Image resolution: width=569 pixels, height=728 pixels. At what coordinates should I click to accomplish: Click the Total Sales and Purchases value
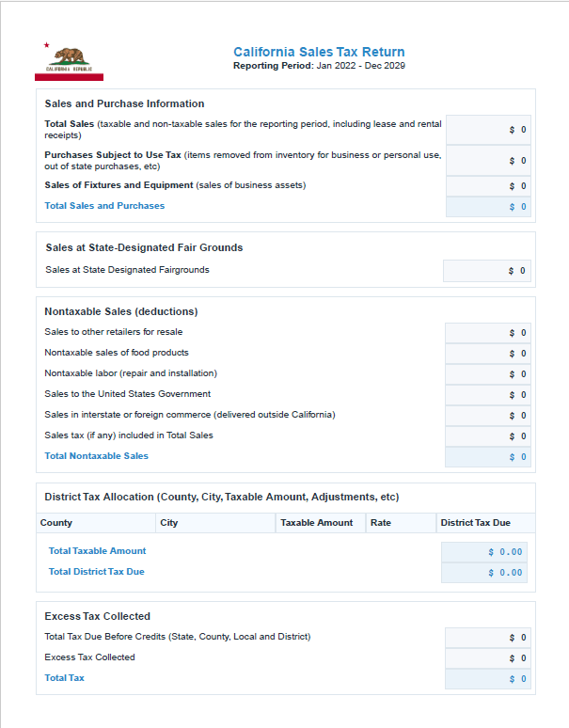pyautogui.click(x=488, y=207)
